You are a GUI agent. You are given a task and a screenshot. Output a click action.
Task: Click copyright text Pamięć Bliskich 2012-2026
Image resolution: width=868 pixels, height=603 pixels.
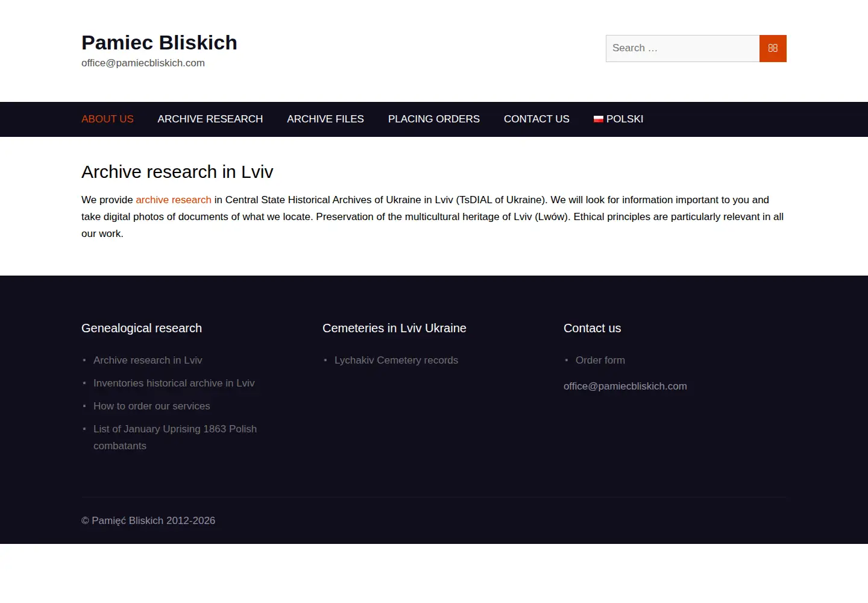[148, 520]
